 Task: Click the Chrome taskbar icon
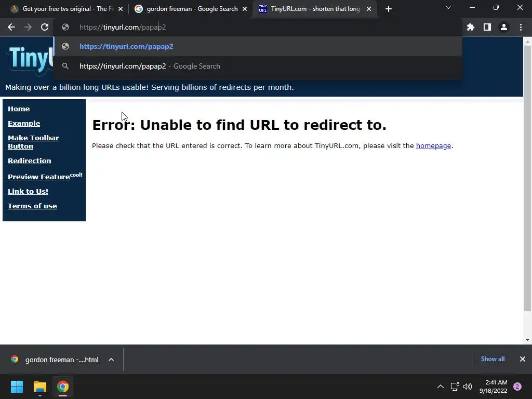click(62, 387)
